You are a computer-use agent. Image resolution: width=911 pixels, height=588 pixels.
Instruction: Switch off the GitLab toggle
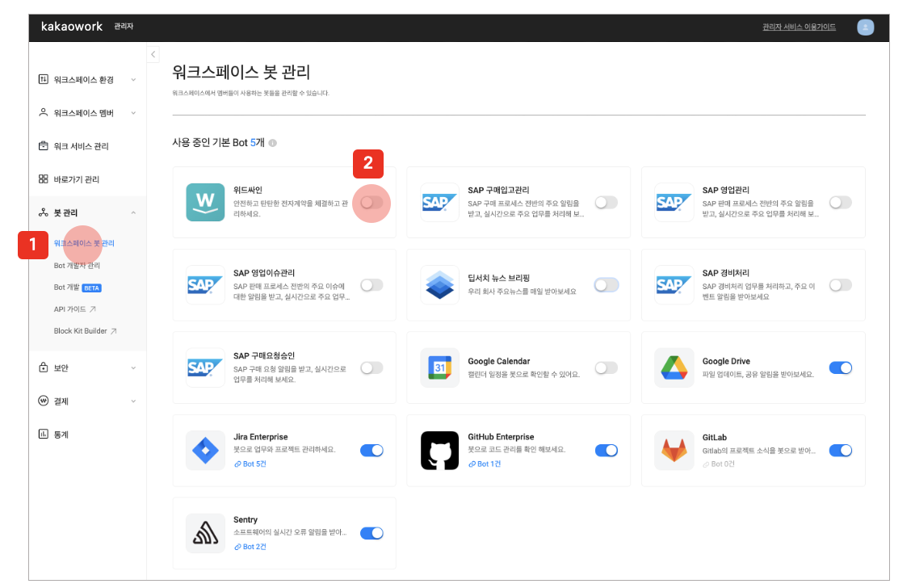840,451
